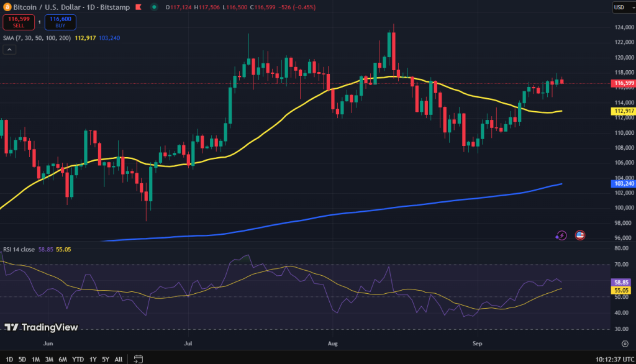Click the RSI 14 close legend label
Screen dimensions: 636x364
pyautogui.click(x=19, y=249)
